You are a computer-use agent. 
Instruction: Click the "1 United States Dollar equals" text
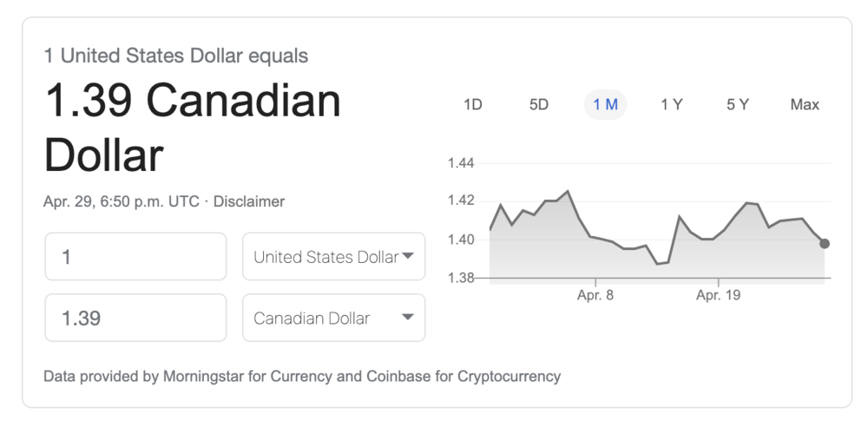[x=176, y=56]
